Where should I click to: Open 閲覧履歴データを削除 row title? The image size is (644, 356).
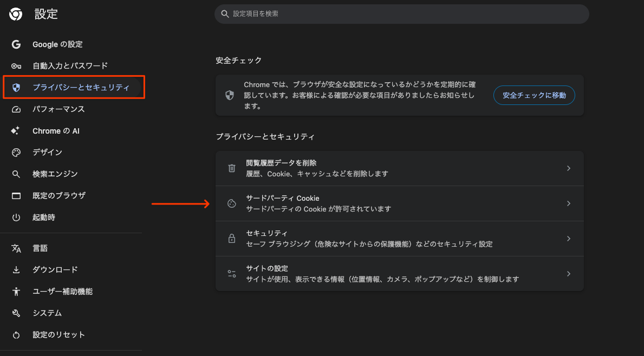(281, 163)
